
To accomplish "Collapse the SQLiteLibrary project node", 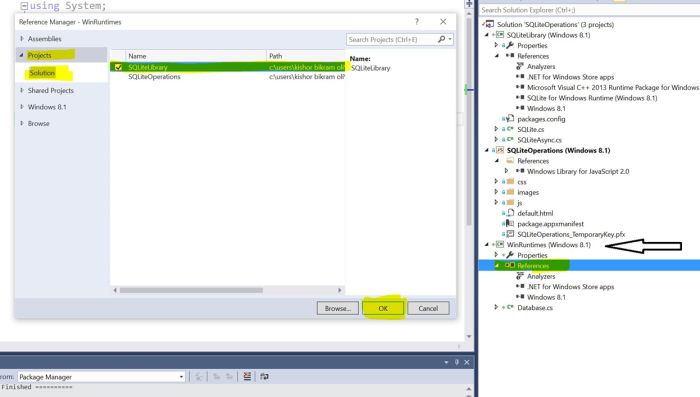I will point(487,35).
